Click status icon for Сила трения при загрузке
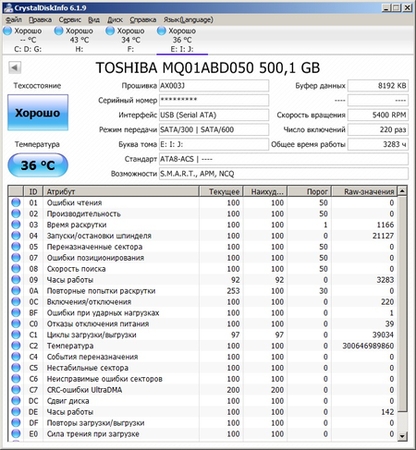Image resolution: width=416 pixels, height=450 pixels. tap(16, 434)
